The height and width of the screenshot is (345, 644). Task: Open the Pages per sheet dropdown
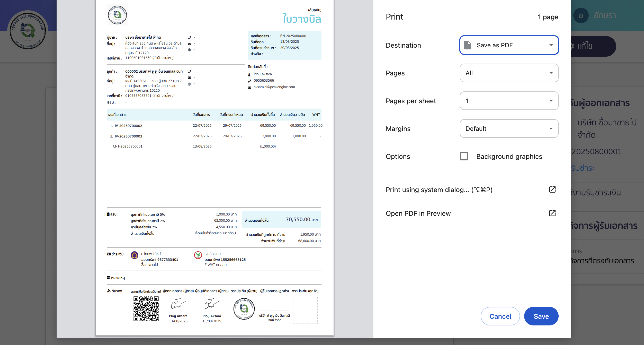509,101
